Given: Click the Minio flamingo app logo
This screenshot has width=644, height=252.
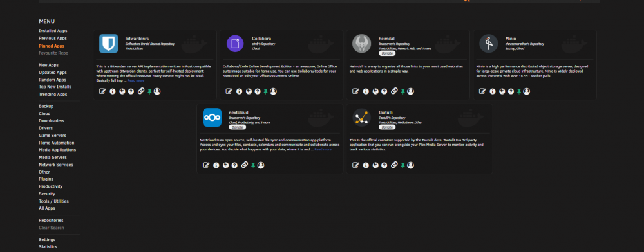Looking at the screenshot, I should pos(489,44).
